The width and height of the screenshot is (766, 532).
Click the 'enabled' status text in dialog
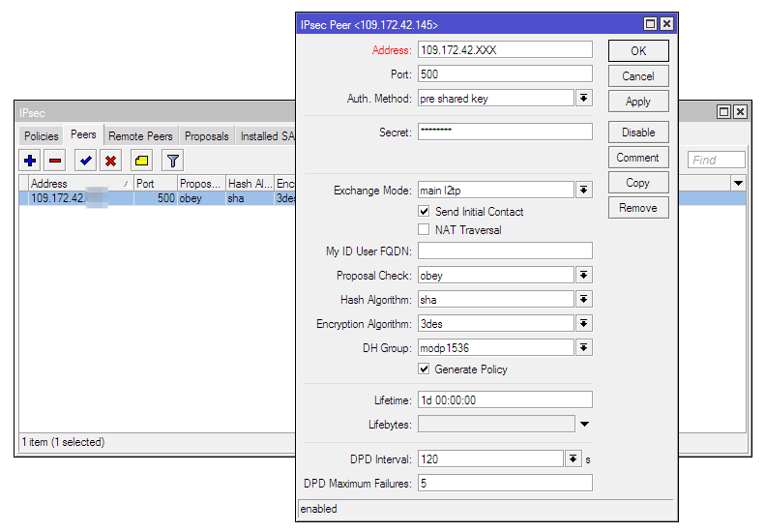coord(318,509)
